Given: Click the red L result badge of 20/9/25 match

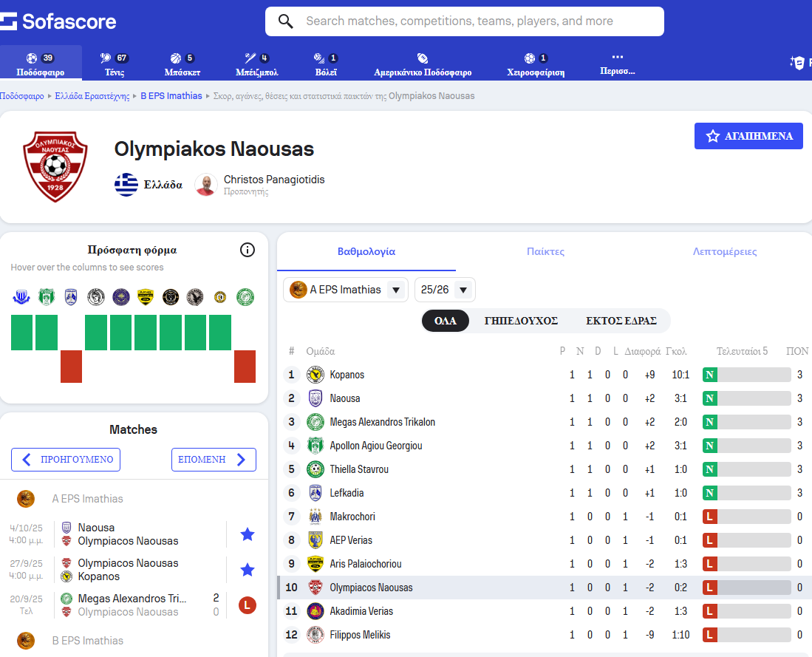Looking at the screenshot, I should click(248, 605).
